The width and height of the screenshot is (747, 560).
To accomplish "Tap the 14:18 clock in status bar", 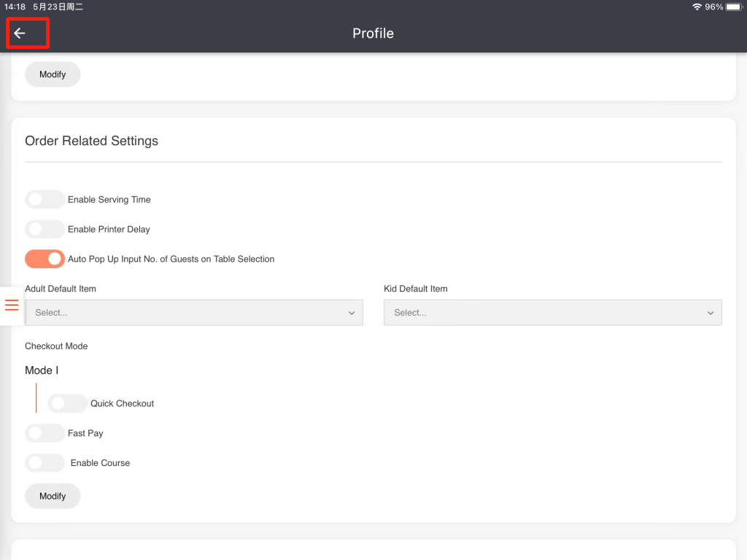I will click(x=15, y=7).
